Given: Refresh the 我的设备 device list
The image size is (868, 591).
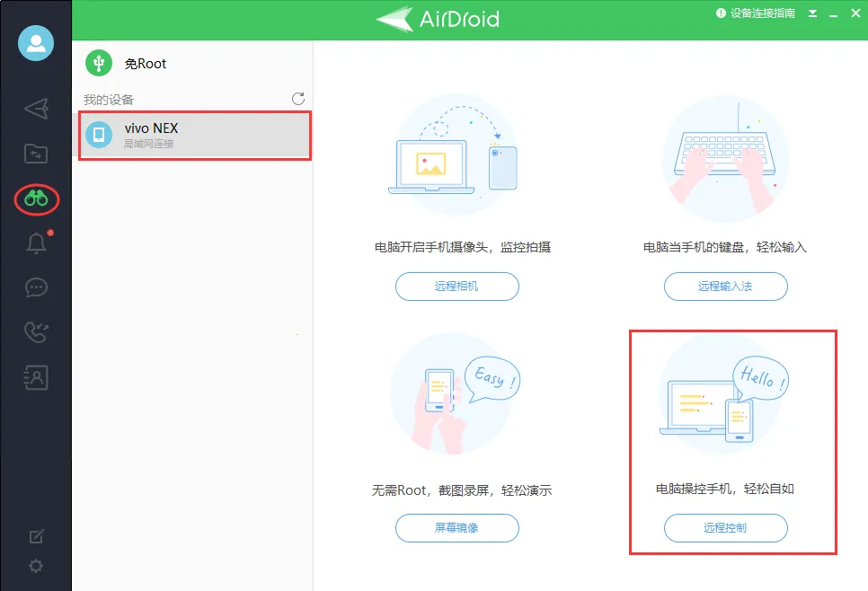Looking at the screenshot, I should 297,99.
